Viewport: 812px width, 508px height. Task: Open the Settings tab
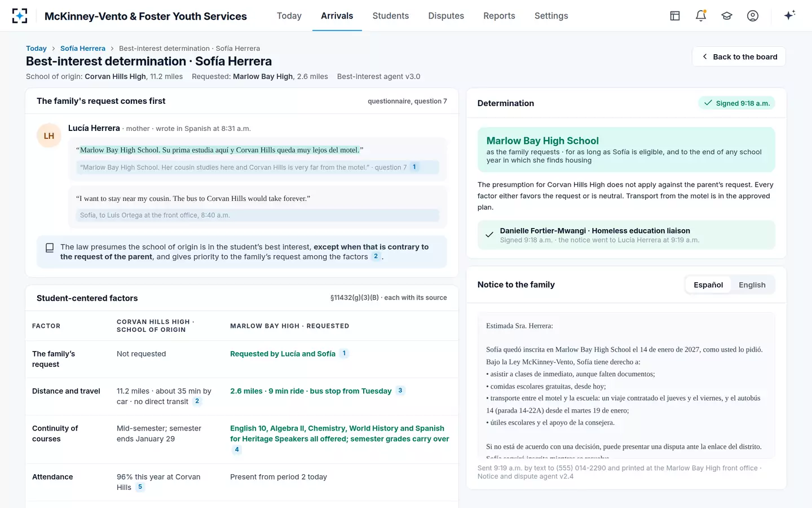[x=551, y=16]
